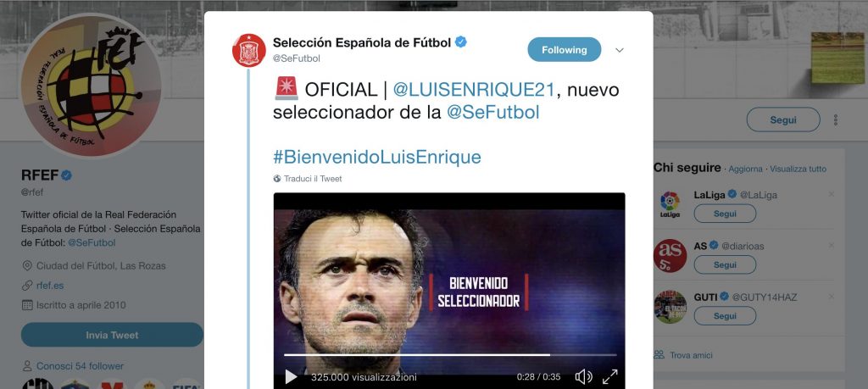Viewport: 868px width, 389px height.
Task: Open the Selección Española avatar icon
Action: (x=249, y=50)
